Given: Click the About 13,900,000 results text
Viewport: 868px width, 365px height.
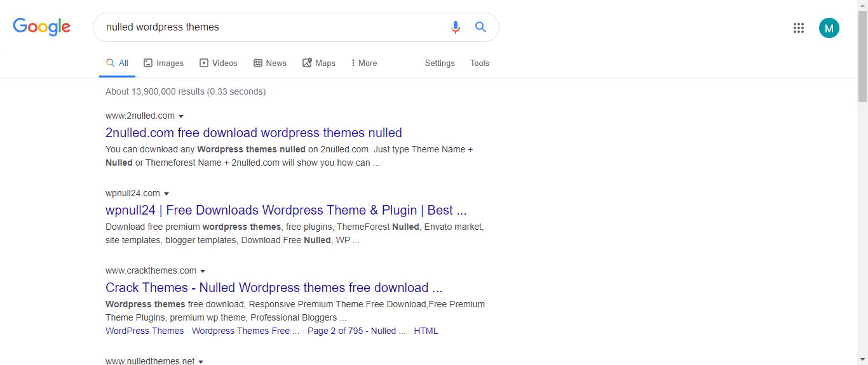Looking at the screenshot, I should click(186, 91).
